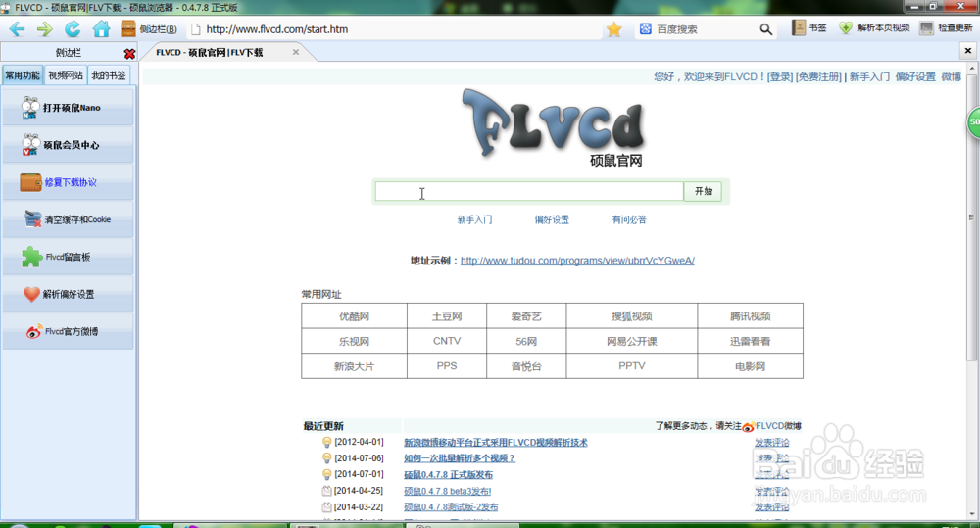The width and height of the screenshot is (980, 528).
Task: Bookmark page with the star icon
Action: tap(613, 29)
